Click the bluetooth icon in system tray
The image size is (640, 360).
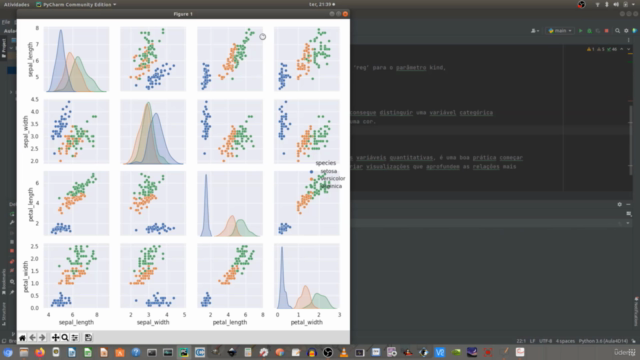[x=607, y=4]
